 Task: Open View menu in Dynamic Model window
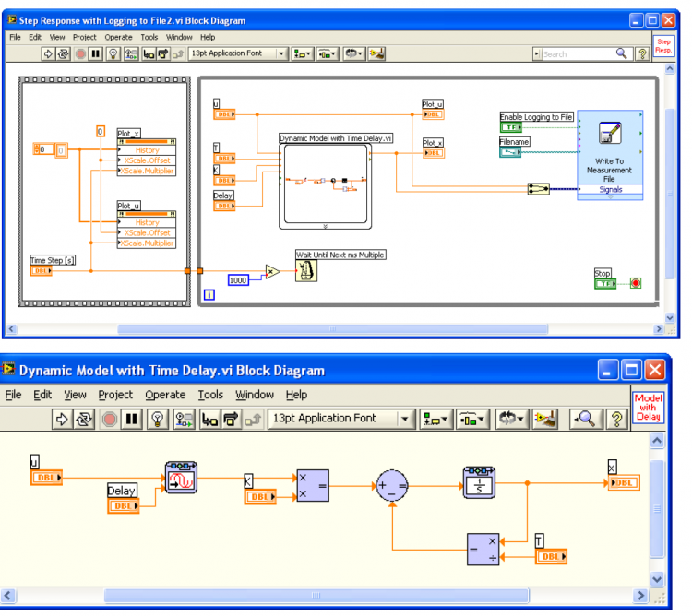pos(75,394)
